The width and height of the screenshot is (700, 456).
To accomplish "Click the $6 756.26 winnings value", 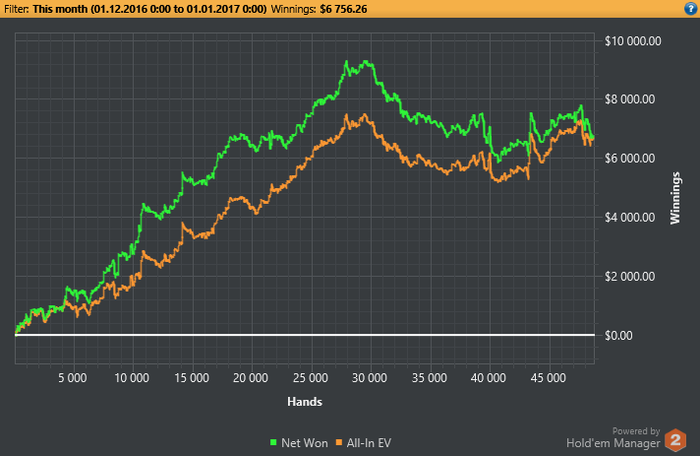I will click(343, 9).
